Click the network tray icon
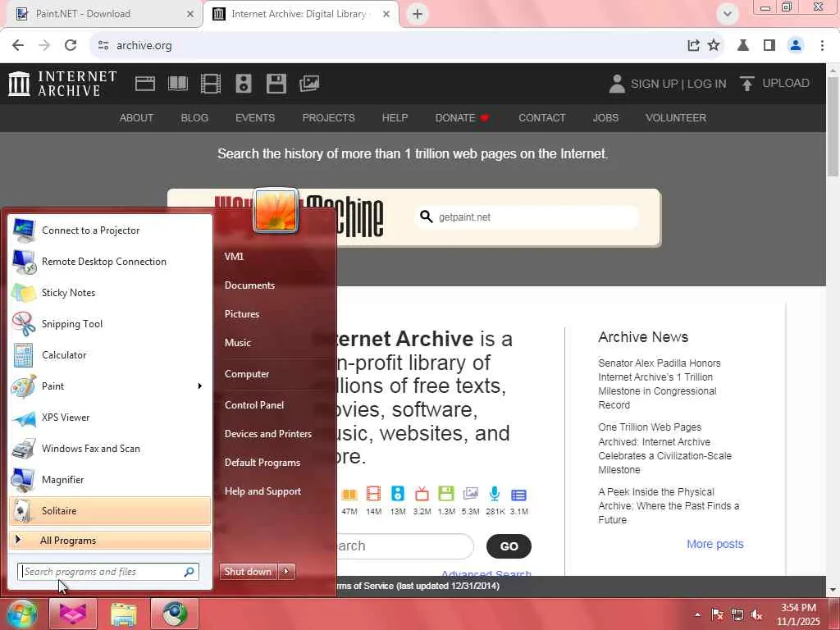The width and height of the screenshot is (840, 630). coord(737,614)
